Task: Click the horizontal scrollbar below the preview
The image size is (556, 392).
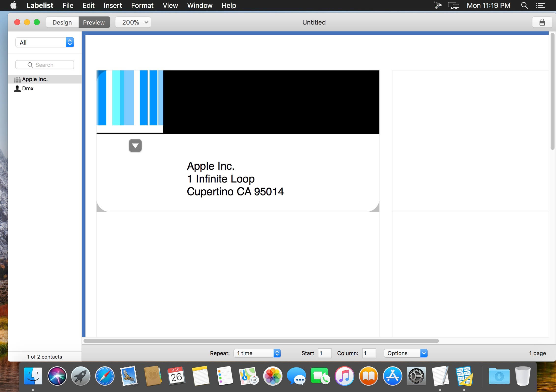Action: click(x=261, y=341)
